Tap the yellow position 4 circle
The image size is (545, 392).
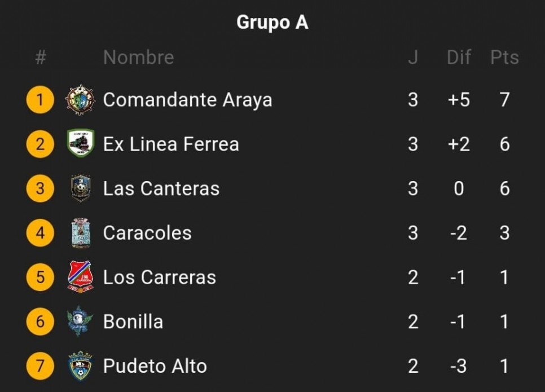coord(40,233)
